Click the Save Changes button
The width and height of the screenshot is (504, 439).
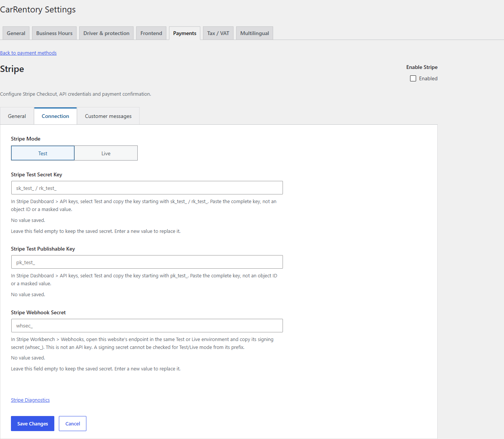coord(32,424)
